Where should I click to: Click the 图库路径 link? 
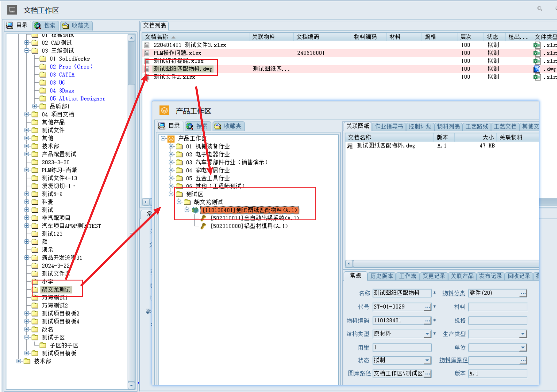359,373
